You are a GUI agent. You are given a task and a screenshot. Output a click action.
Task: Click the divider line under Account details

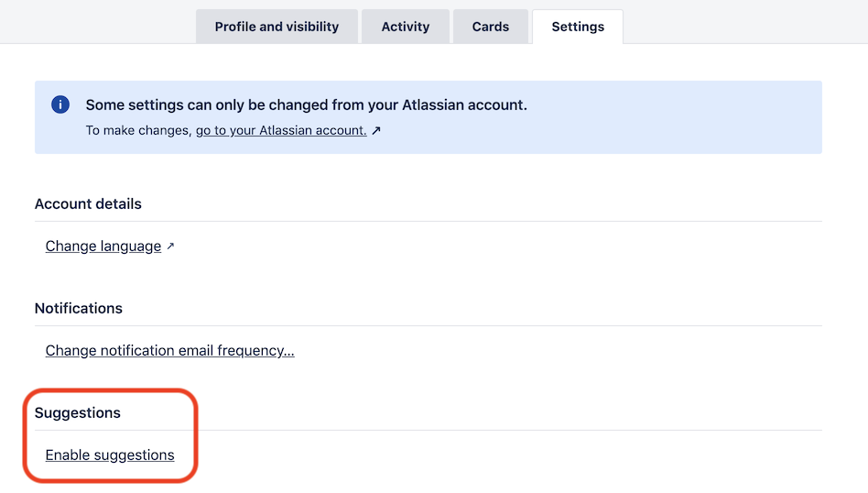point(428,222)
